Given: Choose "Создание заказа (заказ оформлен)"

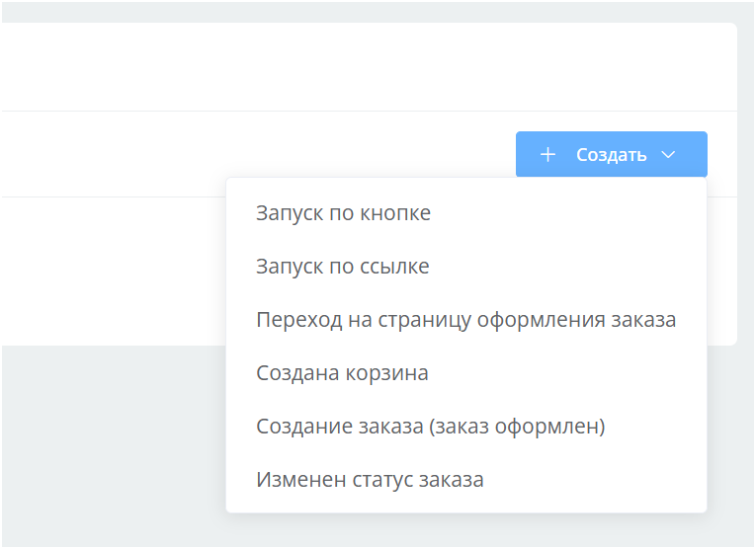Looking at the screenshot, I should 430,427.
